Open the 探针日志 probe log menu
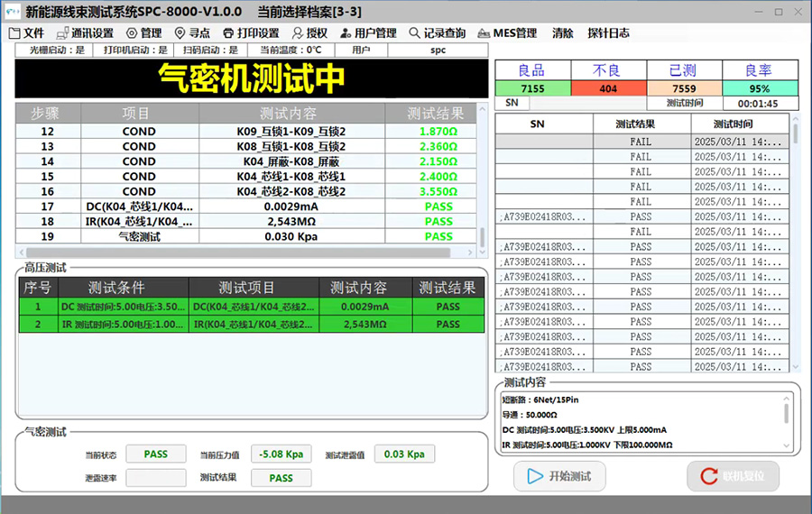 pyautogui.click(x=608, y=33)
